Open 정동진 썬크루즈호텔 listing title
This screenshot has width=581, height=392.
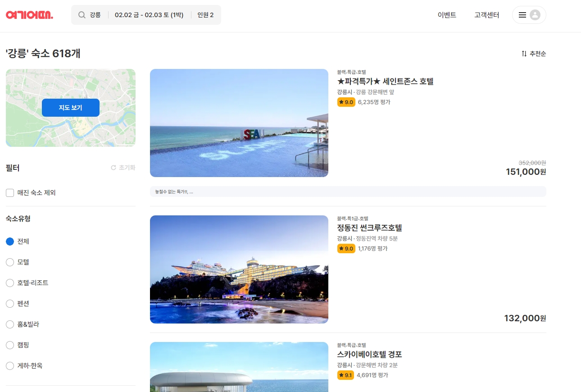point(369,228)
